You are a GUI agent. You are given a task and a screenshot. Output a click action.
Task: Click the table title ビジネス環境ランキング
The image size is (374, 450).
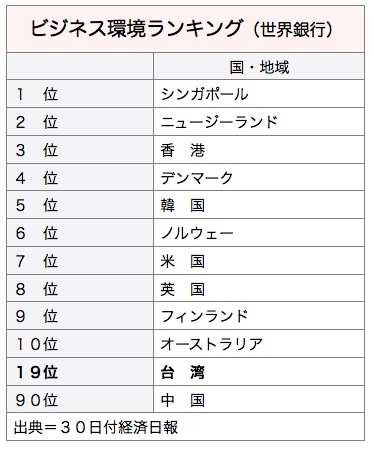(136, 29)
